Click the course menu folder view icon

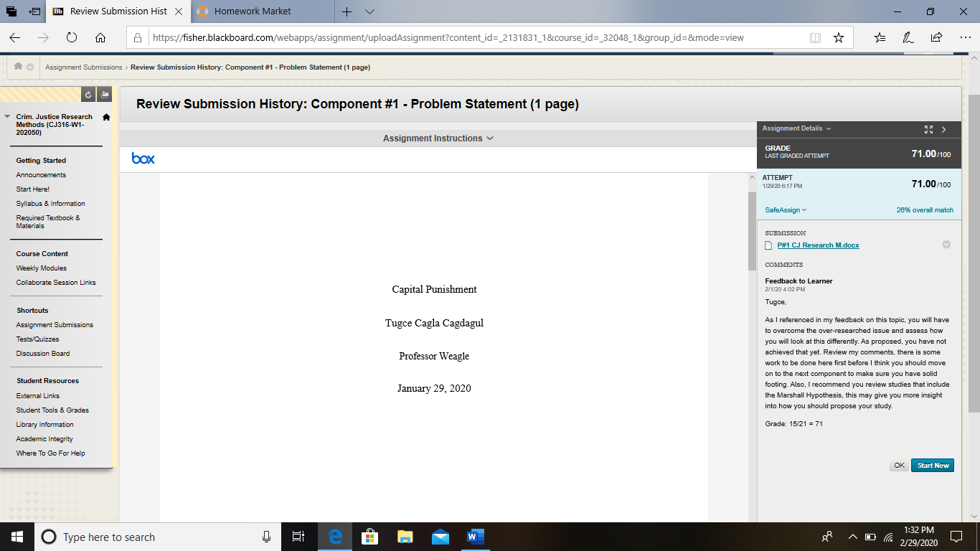(x=105, y=94)
